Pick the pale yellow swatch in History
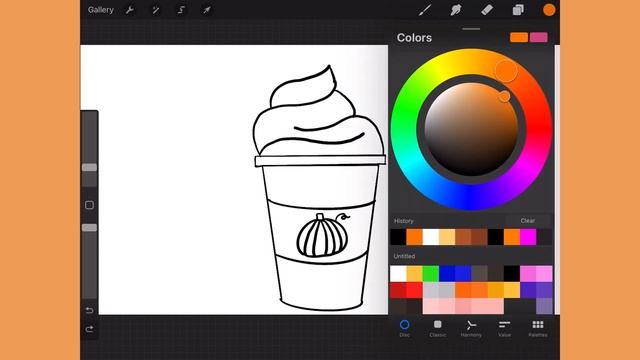Image resolution: width=640 pixels, height=360 pixels. tap(447, 237)
